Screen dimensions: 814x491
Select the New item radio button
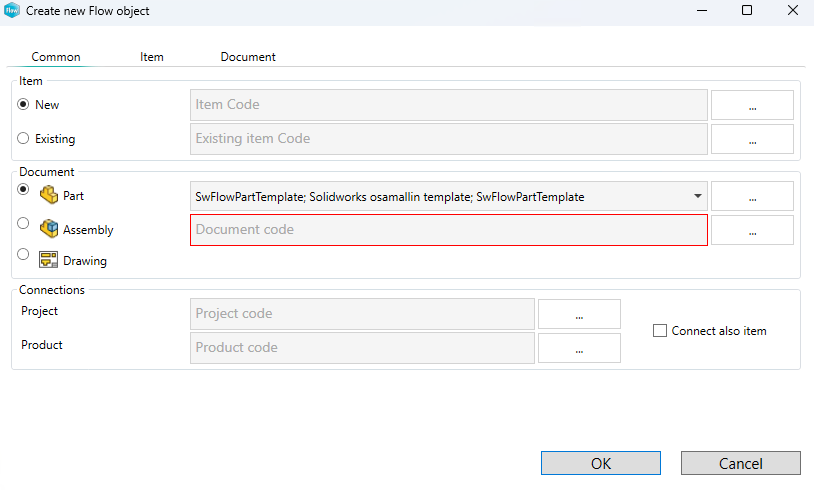coord(24,104)
